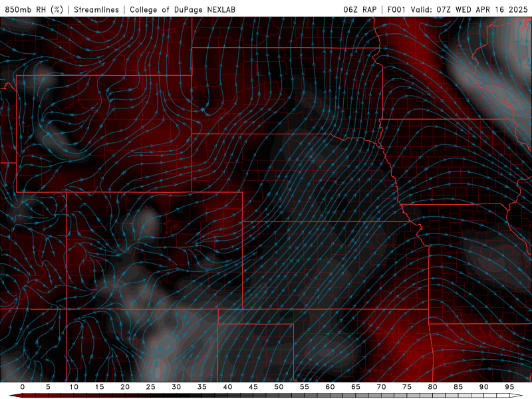Click the "10" label on the color scale
The image size is (532, 399).
pyautogui.click(x=74, y=387)
